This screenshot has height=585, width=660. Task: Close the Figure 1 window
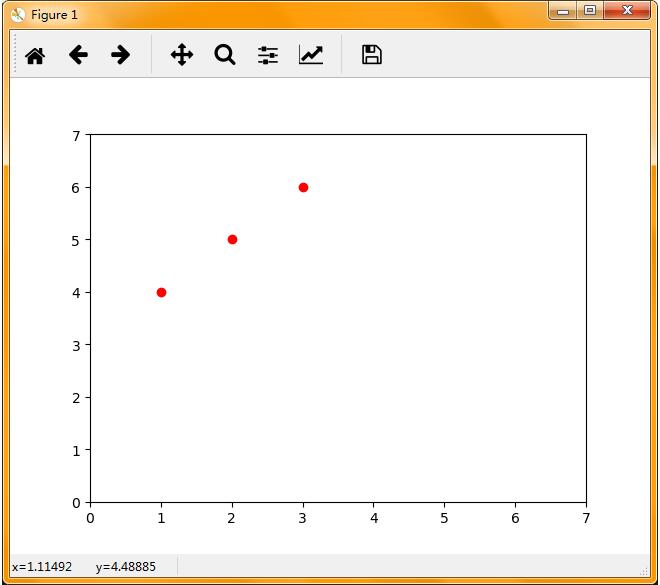click(627, 11)
